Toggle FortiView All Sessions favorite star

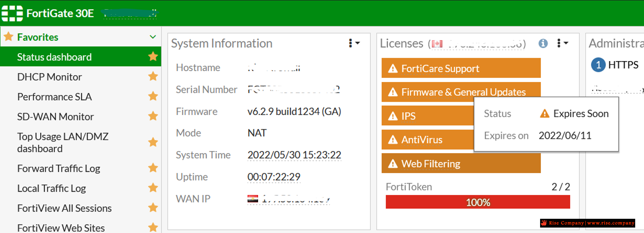(x=153, y=207)
